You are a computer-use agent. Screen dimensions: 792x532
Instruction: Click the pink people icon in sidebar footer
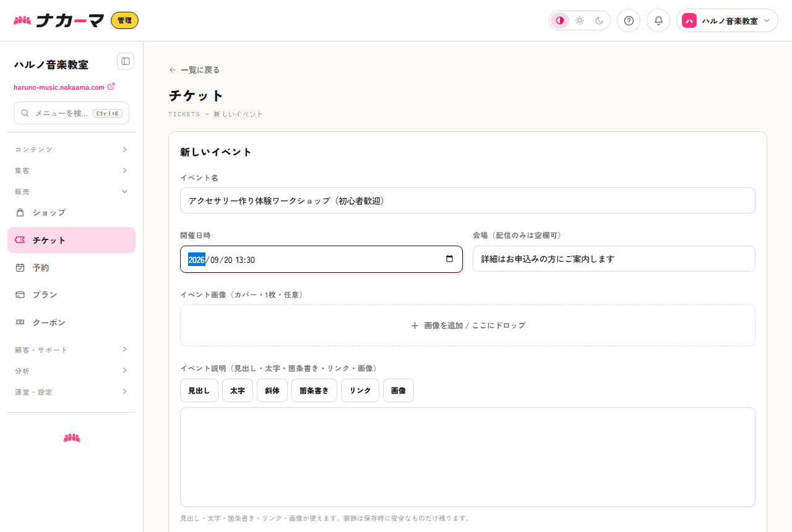coord(72,438)
